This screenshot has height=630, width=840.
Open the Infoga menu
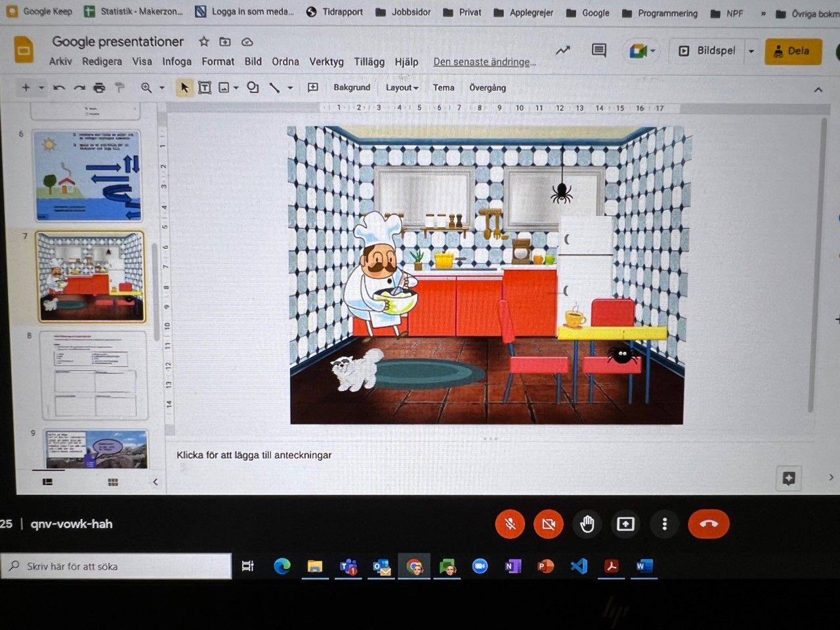177,62
